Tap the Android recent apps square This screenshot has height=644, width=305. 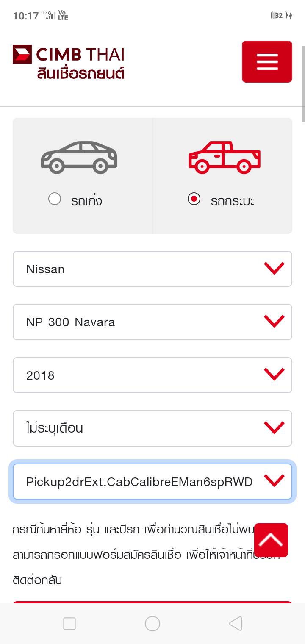(x=69, y=623)
